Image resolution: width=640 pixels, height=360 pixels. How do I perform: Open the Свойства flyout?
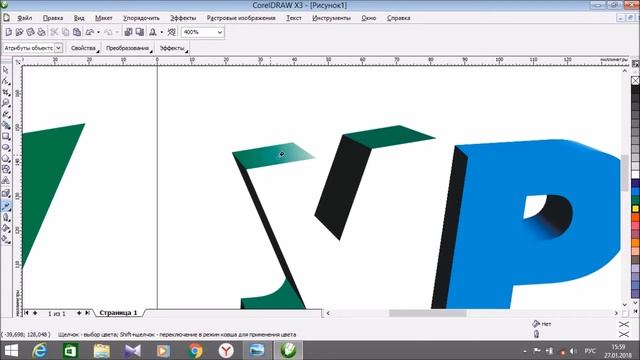pos(84,48)
